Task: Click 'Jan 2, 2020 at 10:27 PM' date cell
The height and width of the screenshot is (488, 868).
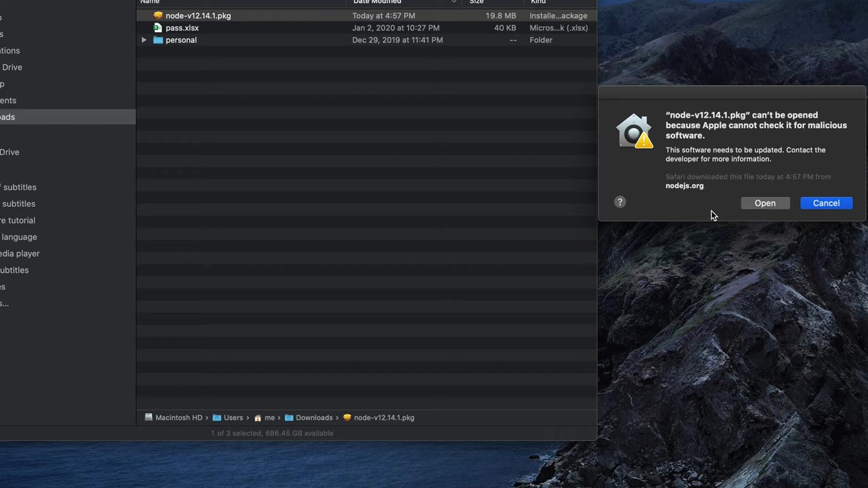Action: 396,27
